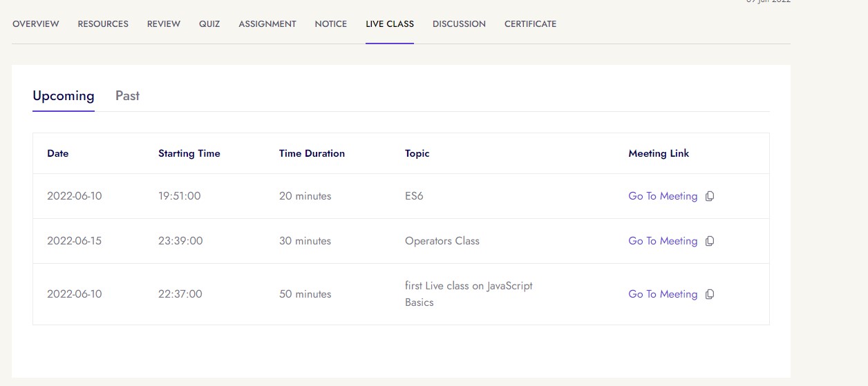This screenshot has width=868, height=386.
Task: View the Notice tab
Action: [x=331, y=24]
